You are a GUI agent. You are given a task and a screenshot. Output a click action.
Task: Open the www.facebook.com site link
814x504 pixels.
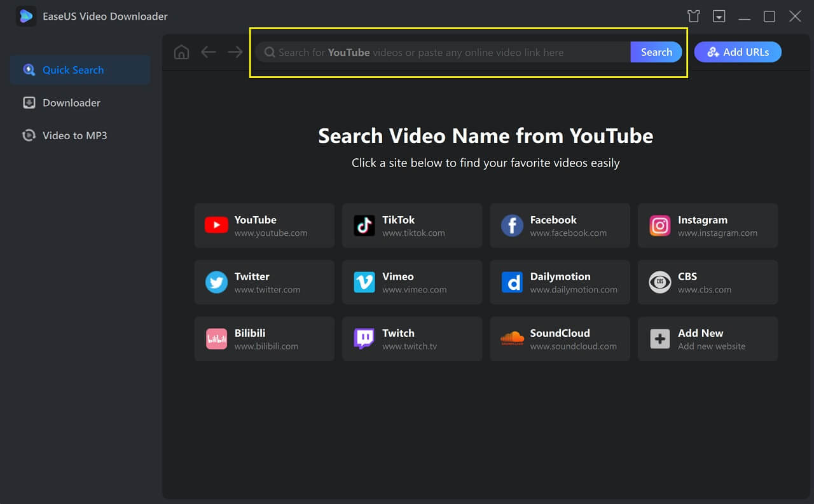(x=569, y=233)
